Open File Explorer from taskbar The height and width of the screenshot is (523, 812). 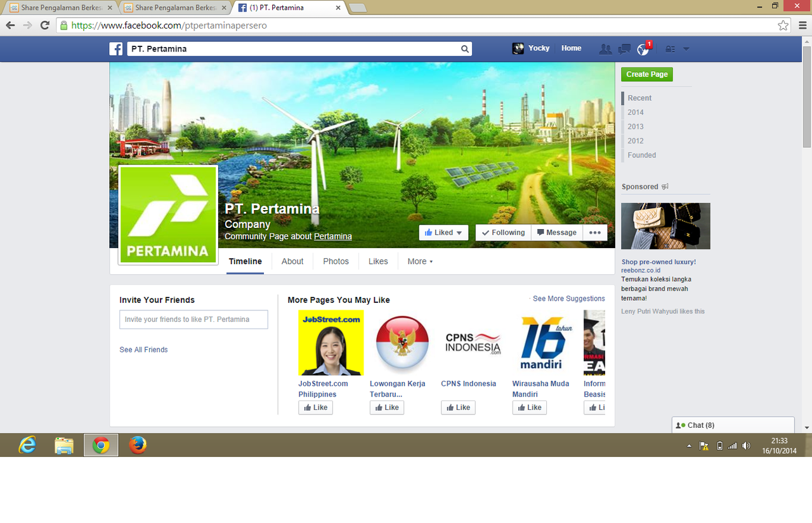click(x=64, y=446)
